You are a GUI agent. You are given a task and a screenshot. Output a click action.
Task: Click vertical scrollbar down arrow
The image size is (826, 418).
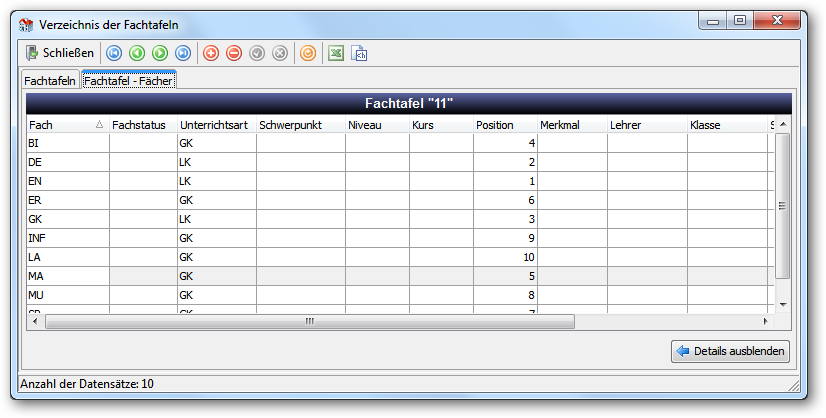(x=783, y=305)
